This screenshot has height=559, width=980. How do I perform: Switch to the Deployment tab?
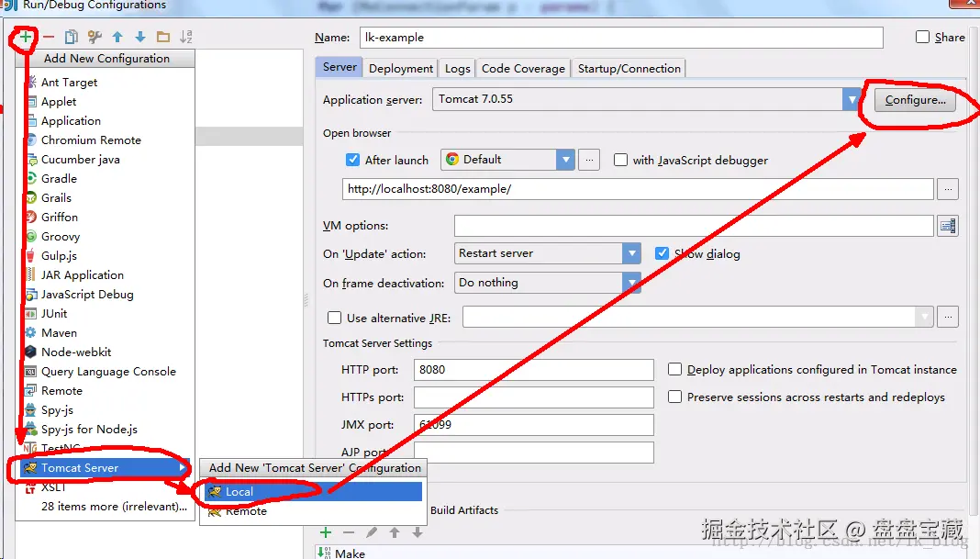(401, 68)
